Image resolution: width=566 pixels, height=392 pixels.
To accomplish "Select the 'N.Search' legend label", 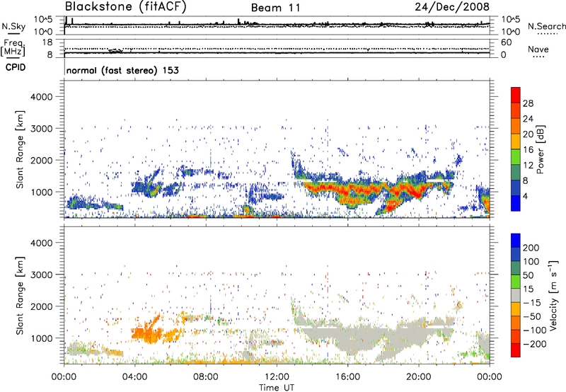I will [546, 26].
